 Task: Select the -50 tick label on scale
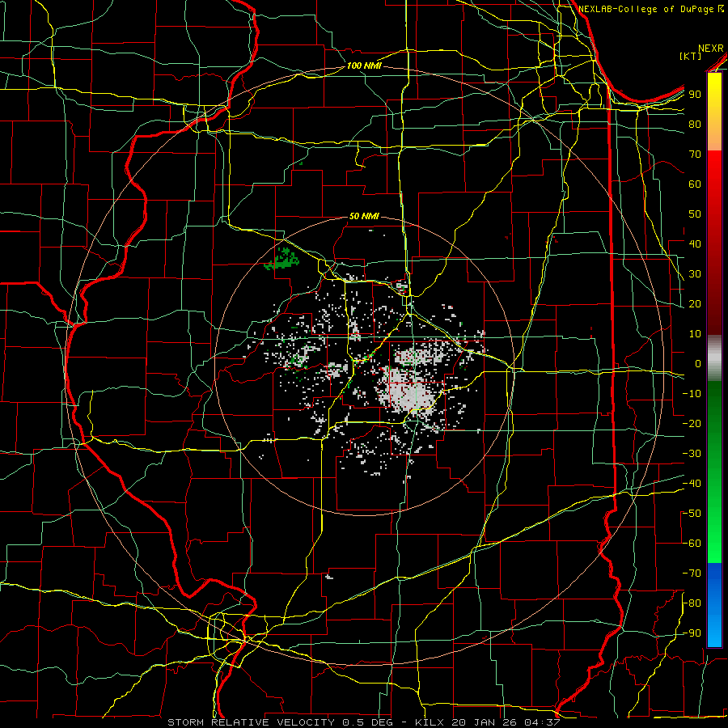point(692,514)
